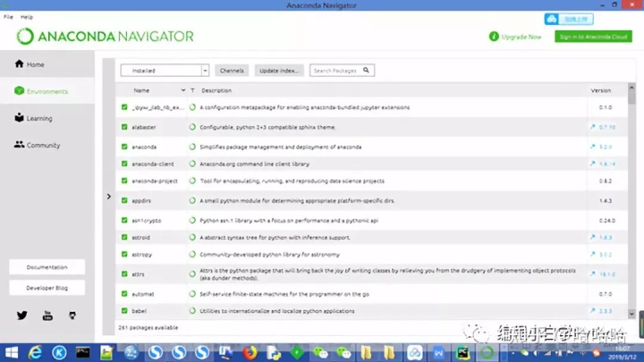
Task: Open the Developer Blog button
Action: point(47,288)
